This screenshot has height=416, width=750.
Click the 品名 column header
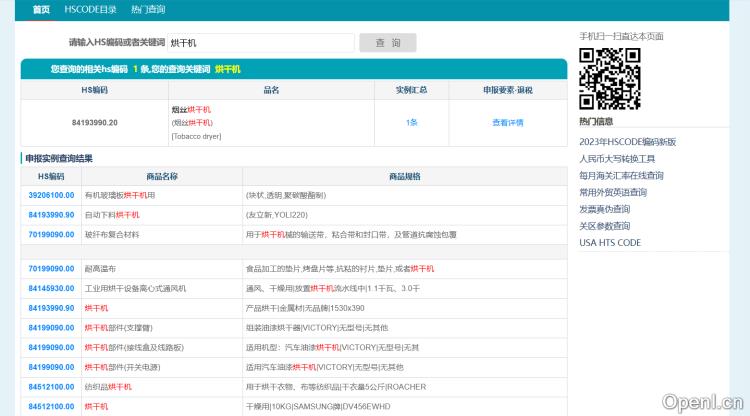[271, 90]
